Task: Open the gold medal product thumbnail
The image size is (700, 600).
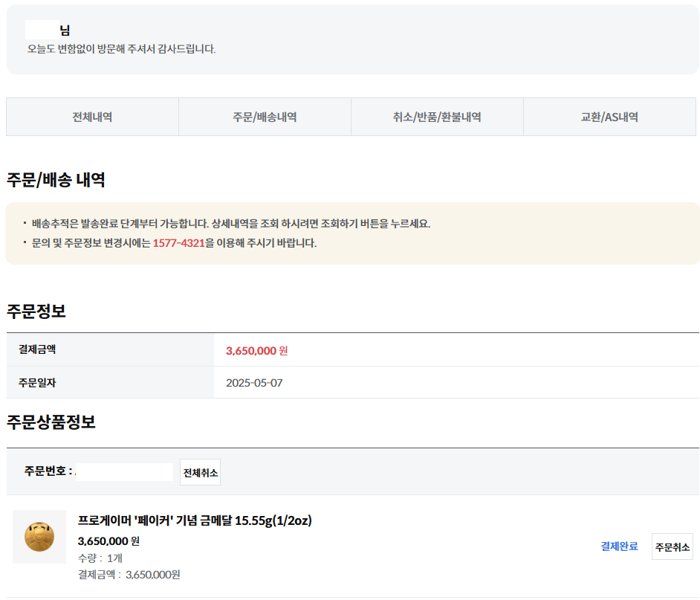Action: click(x=39, y=536)
